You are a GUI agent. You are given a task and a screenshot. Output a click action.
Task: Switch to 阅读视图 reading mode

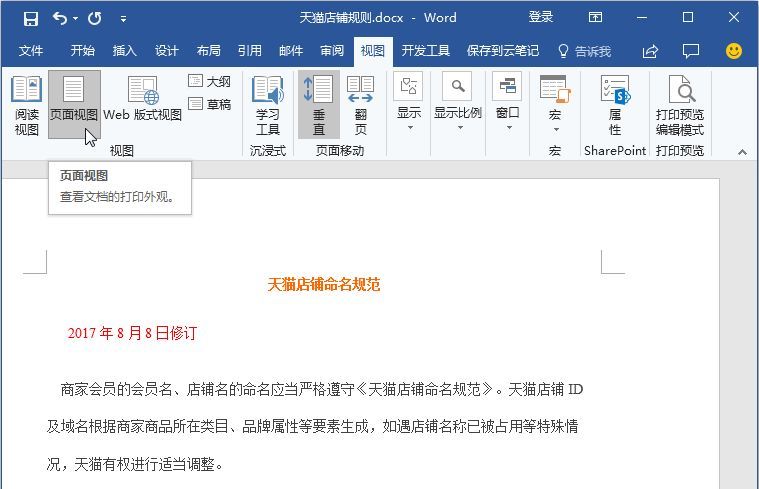(x=27, y=106)
